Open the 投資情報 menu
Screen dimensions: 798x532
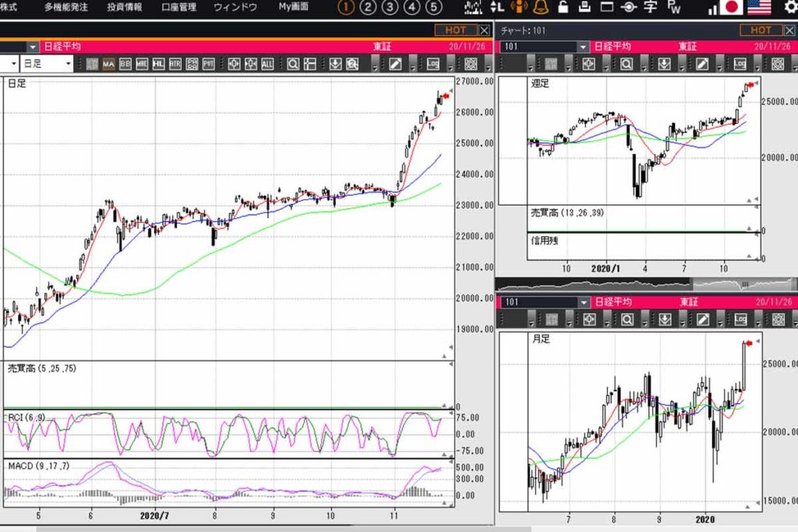coord(124,8)
